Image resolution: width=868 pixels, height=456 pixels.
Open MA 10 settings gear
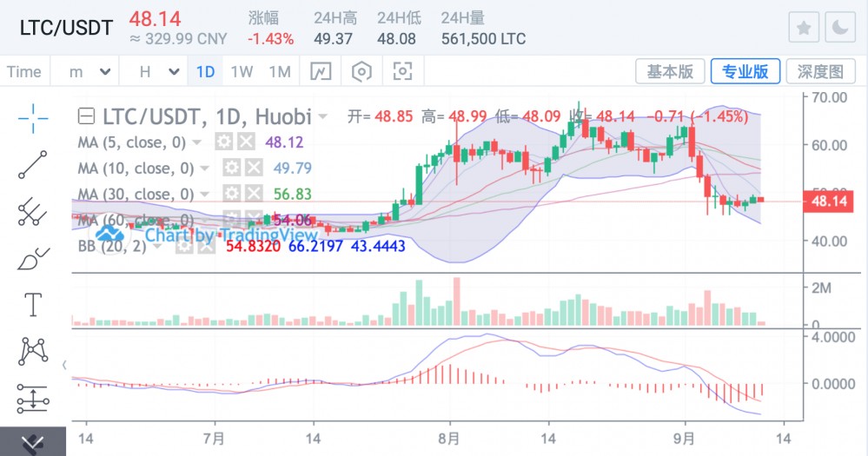tap(231, 168)
